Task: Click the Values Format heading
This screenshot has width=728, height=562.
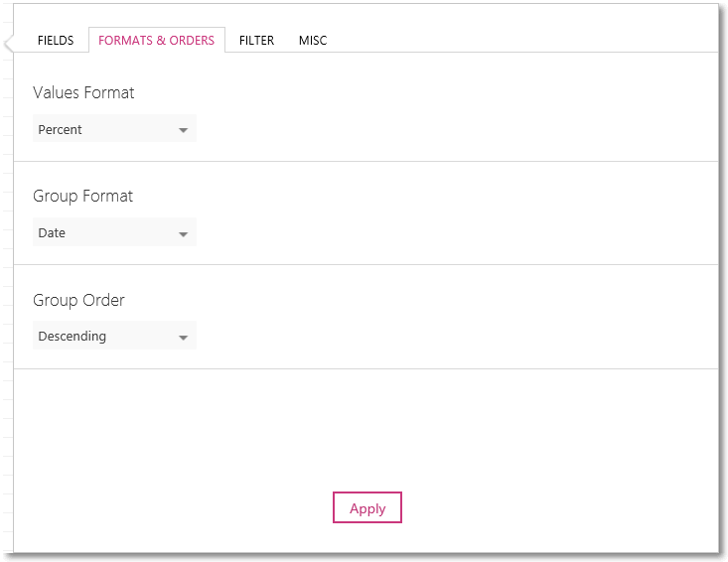Action: (x=83, y=92)
